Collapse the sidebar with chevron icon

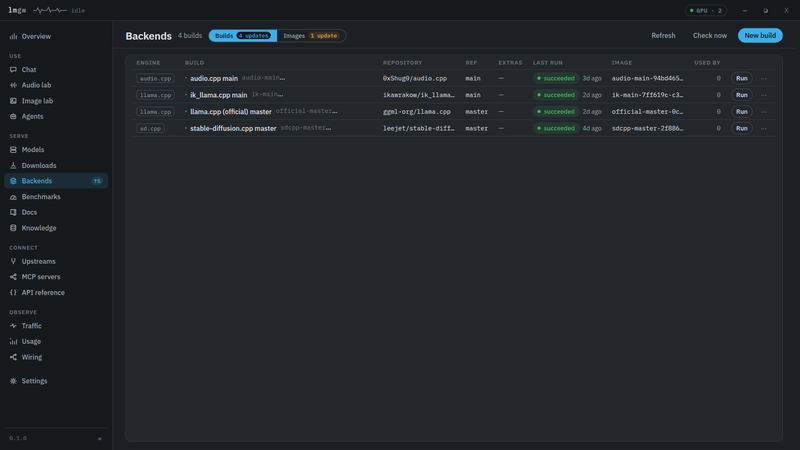point(100,438)
